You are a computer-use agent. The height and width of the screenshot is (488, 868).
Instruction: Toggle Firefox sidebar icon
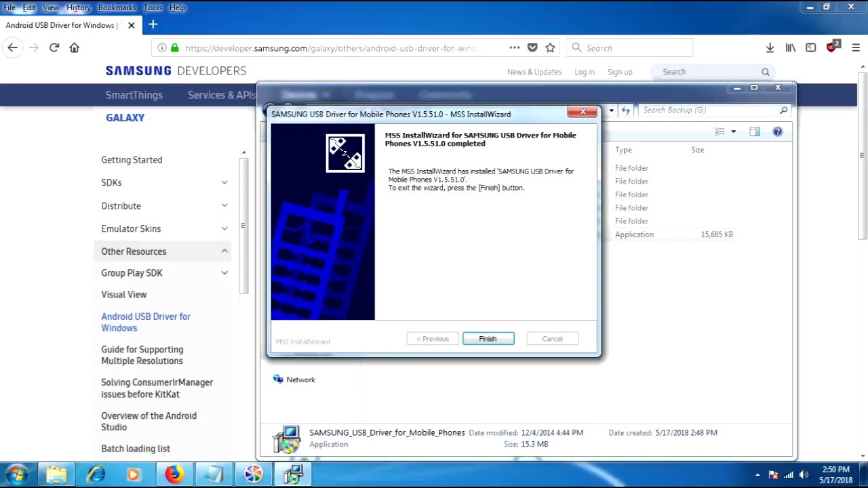(811, 47)
